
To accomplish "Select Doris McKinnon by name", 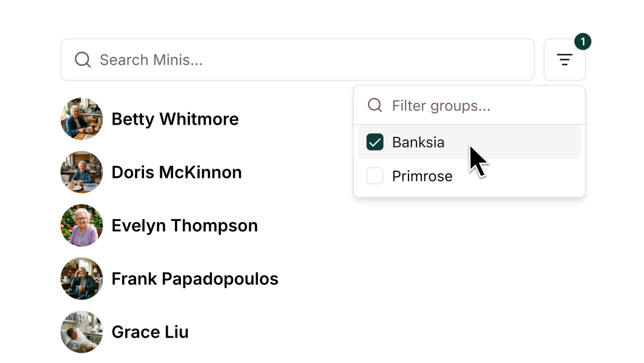I will point(177,172).
